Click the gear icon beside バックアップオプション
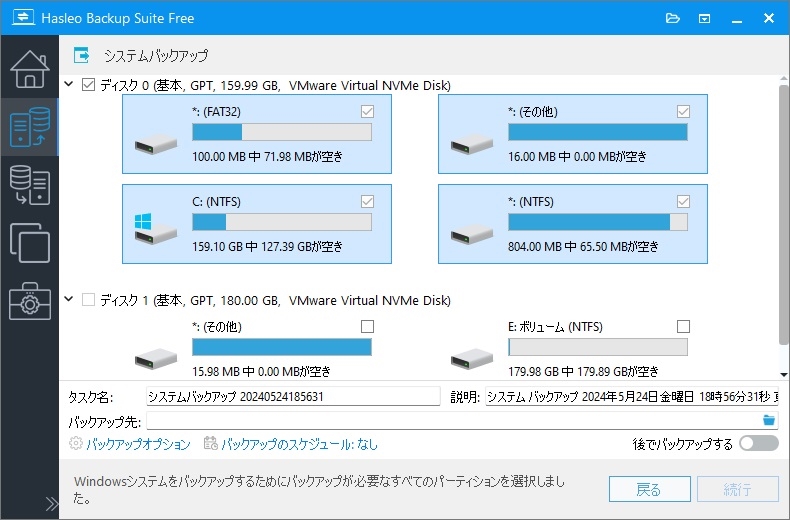790x520 pixels. point(76,443)
